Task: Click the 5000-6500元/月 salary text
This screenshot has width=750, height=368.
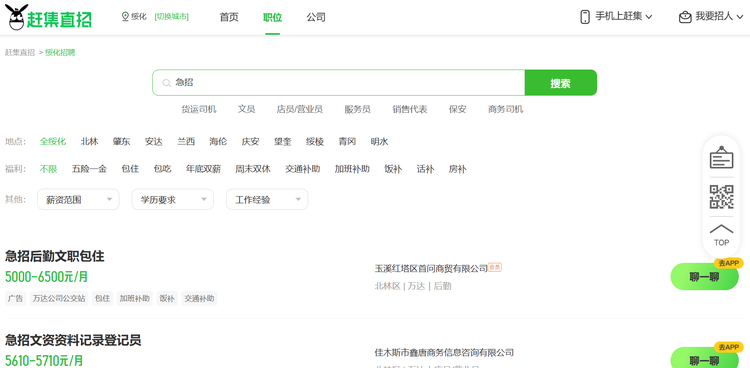Action: (46, 277)
